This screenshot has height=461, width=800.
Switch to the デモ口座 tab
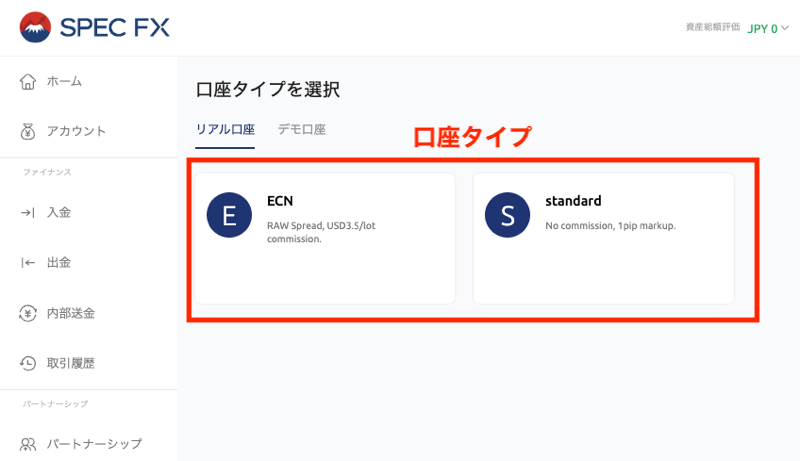(x=301, y=129)
